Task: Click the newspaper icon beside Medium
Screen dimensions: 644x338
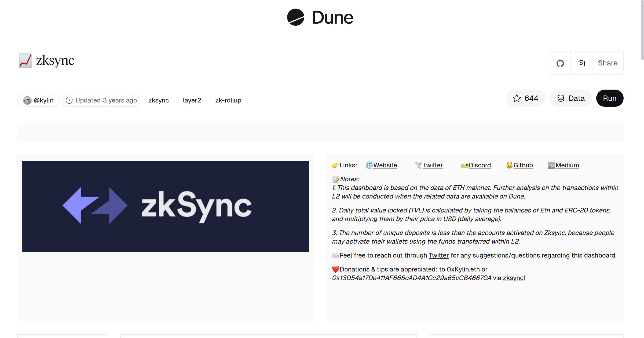Action: [x=551, y=165]
